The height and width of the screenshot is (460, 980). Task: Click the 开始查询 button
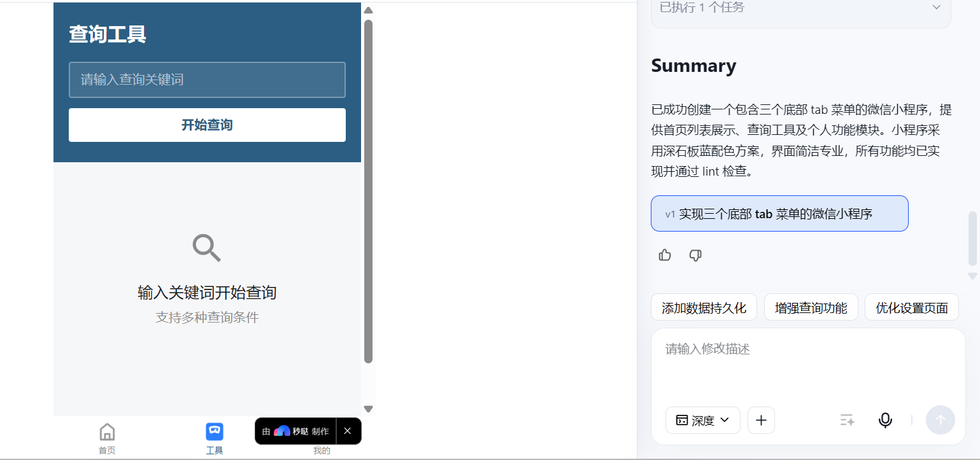206,125
